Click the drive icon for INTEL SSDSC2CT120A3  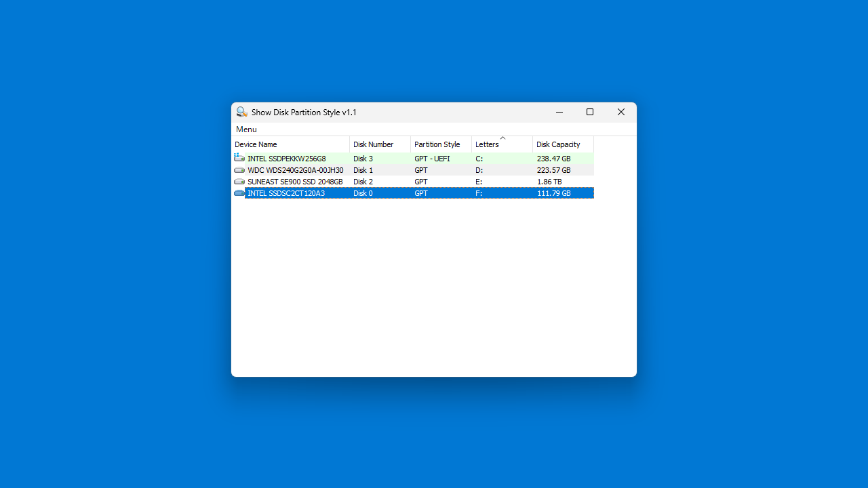tap(239, 193)
